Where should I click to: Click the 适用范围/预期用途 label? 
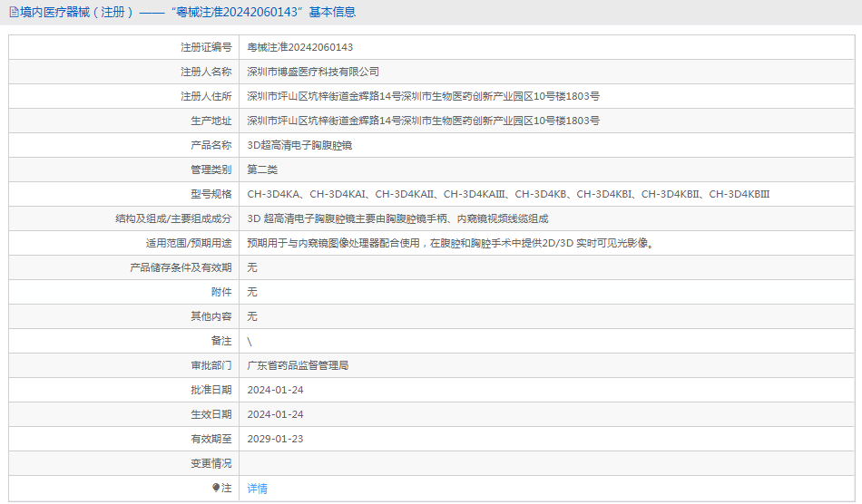coord(189,243)
